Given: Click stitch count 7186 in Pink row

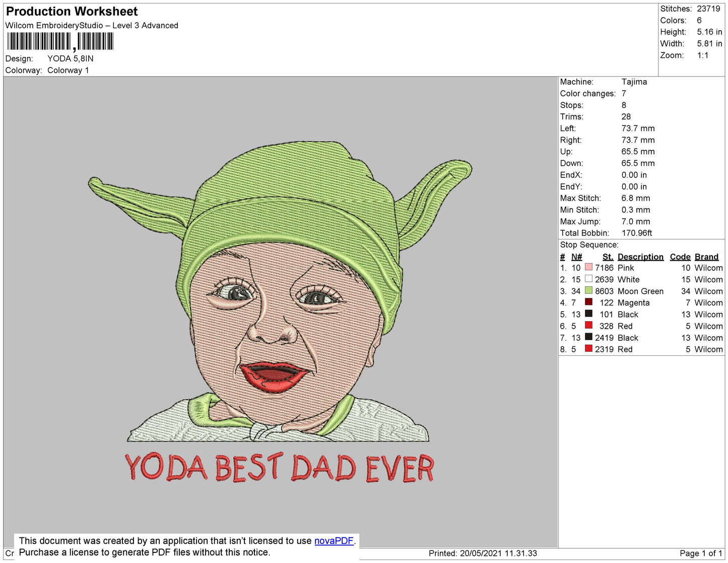Looking at the screenshot, I should pos(604,268).
